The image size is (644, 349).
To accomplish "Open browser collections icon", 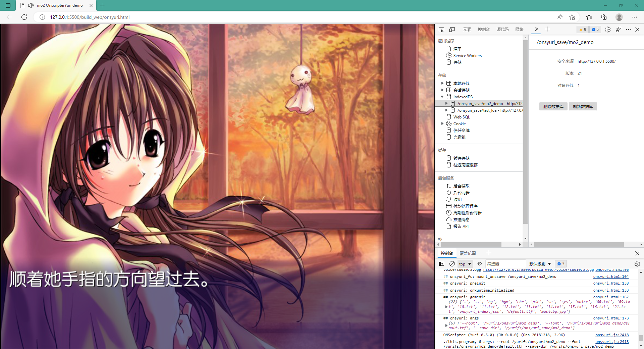I will (x=604, y=17).
